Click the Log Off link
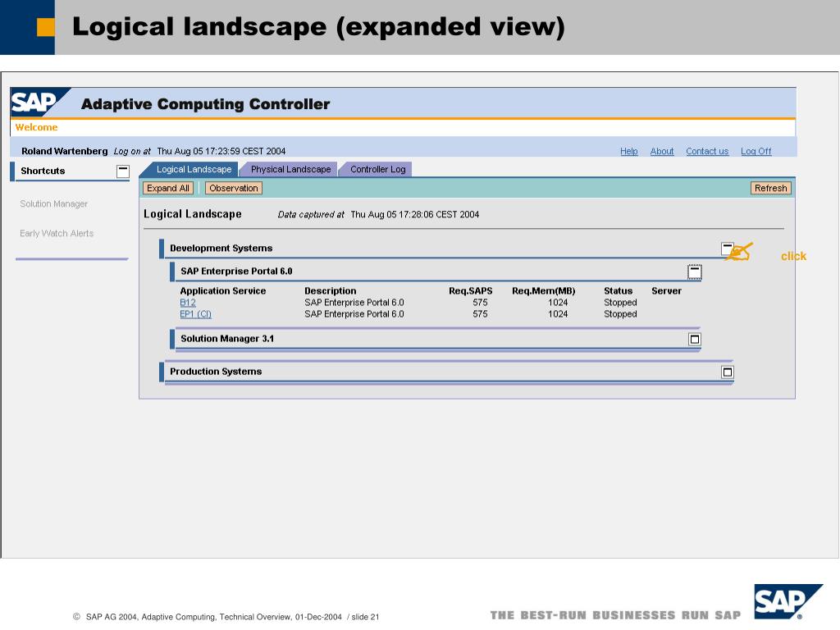This screenshot has height=630, width=840. (x=756, y=151)
